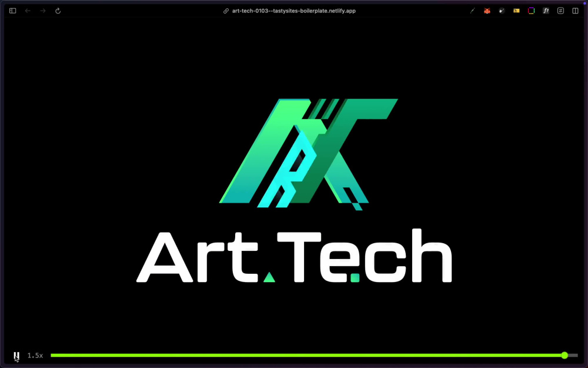The image size is (588, 368).
Task: Open the font identifier f? extension
Action: (x=546, y=11)
